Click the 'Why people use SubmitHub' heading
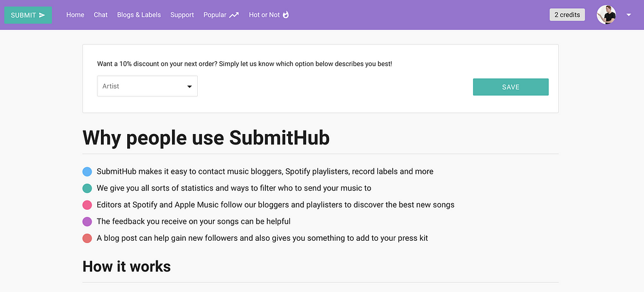The height and width of the screenshot is (292, 644). pos(206,138)
